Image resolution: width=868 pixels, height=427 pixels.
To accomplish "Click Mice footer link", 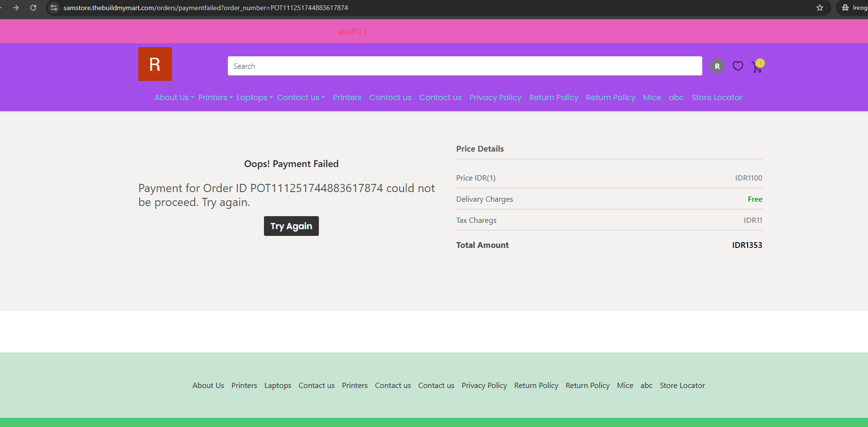I will pyautogui.click(x=625, y=385).
